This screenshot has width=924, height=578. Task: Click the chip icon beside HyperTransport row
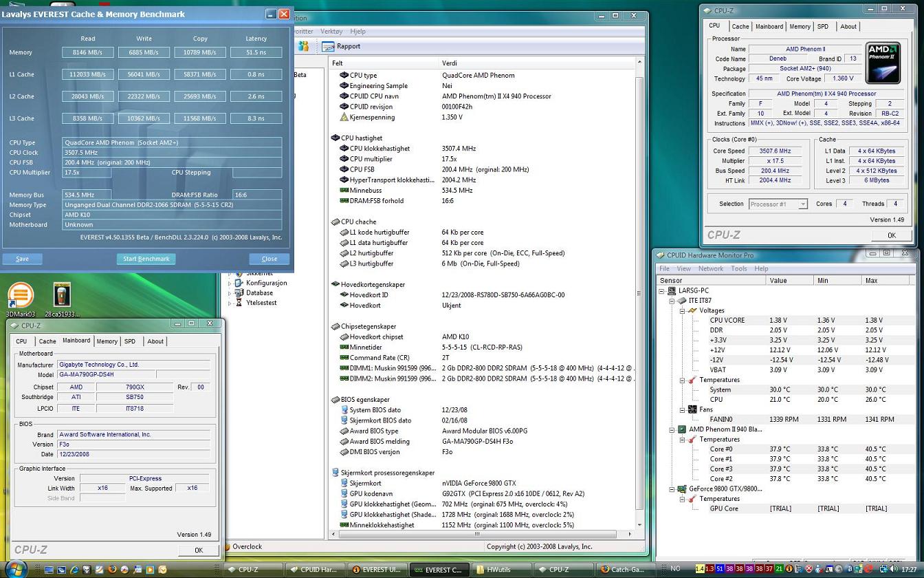(x=344, y=180)
